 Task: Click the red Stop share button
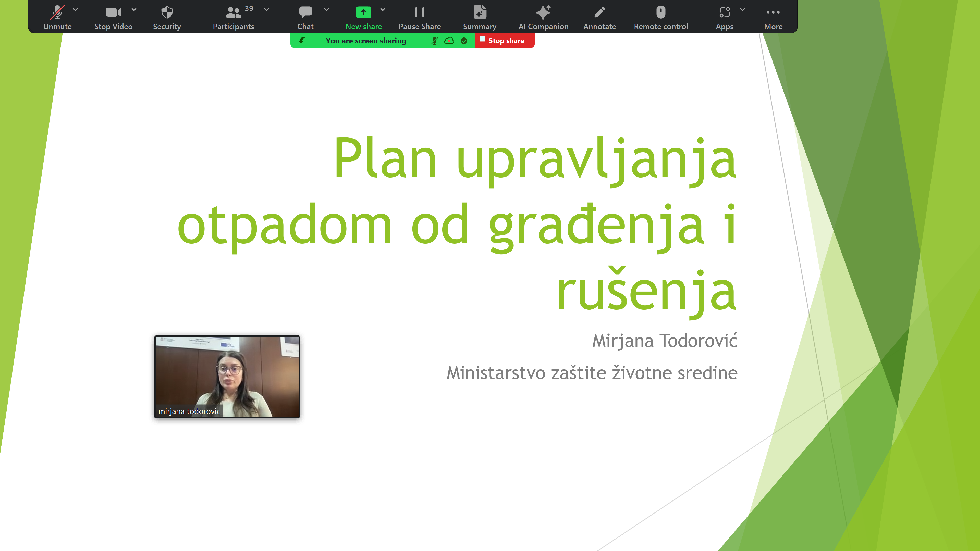tap(504, 41)
